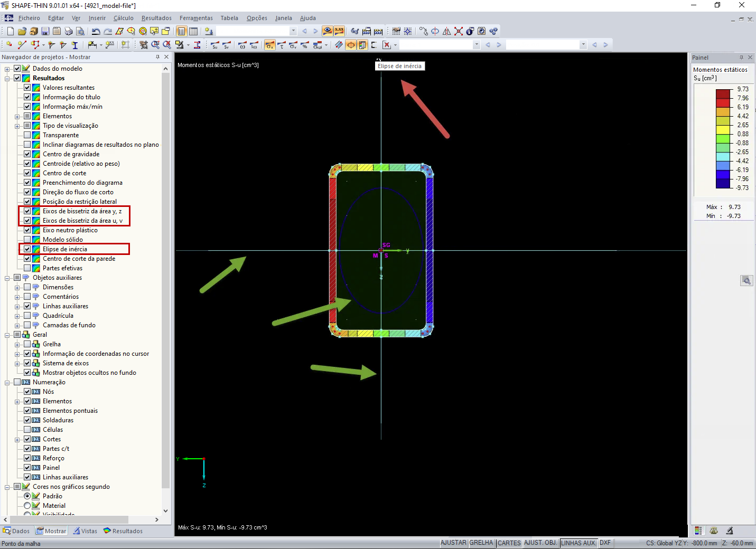Screen dimensions: 756x549
Task: Open the Resultados menu
Action: coord(156,18)
